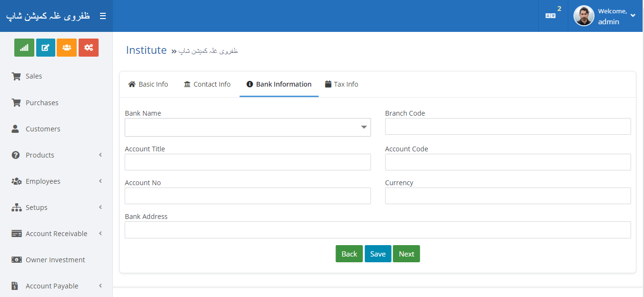Click the admin profile avatar picture
This screenshot has width=644, height=297.
[x=584, y=16]
